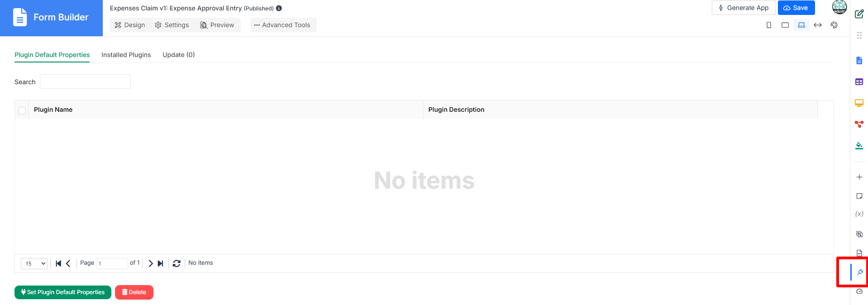Screen dimensions: 868x305
Task: Open the rows-per-page dropdown showing 15
Action: (34, 263)
